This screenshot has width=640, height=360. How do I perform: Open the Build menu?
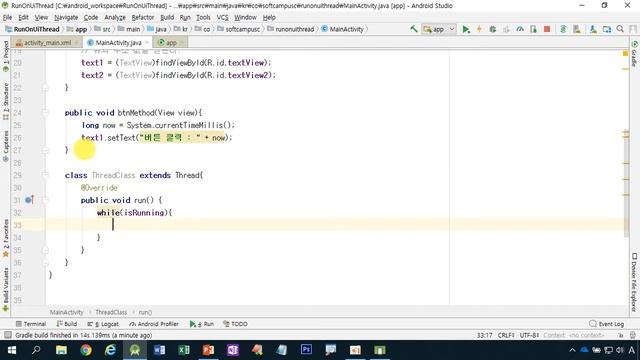click(x=167, y=18)
